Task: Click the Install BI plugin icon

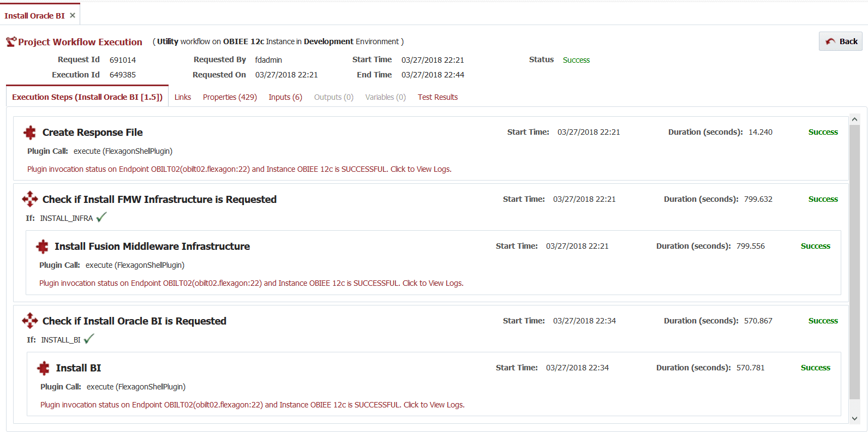Action: pyautogui.click(x=43, y=368)
